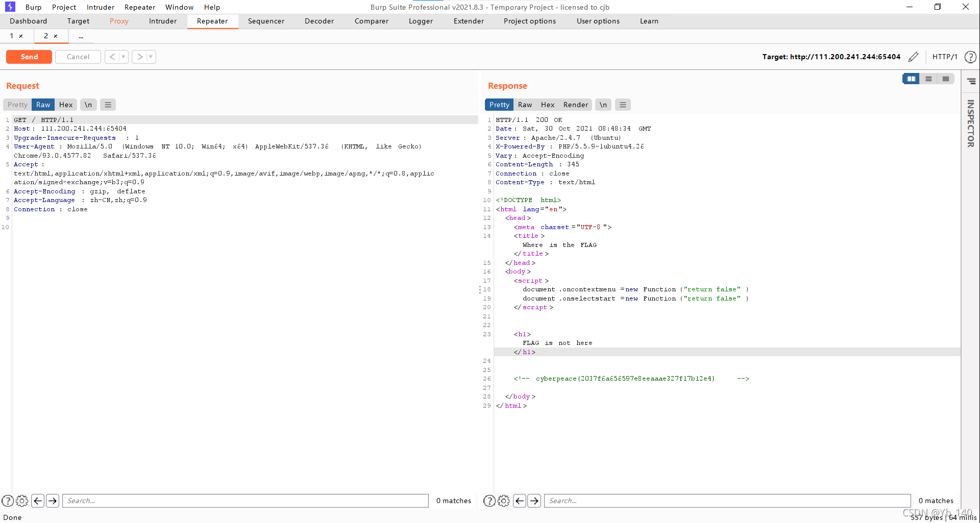Switch response view to Pretty
The image size is (980, 523).
pyautogui.click(x=499, y=105)
